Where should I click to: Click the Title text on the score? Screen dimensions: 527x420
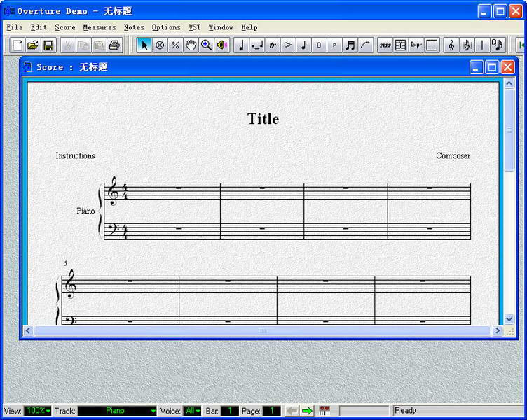(263, 119)
